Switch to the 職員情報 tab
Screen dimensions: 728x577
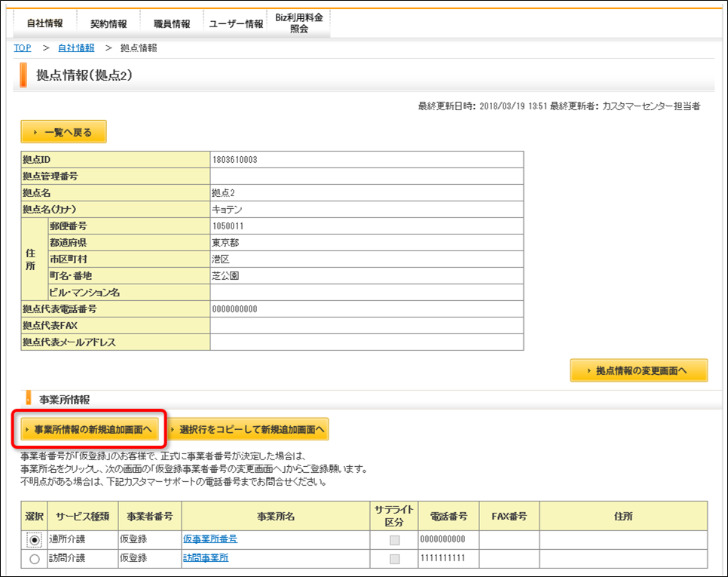tap(172, 23)
